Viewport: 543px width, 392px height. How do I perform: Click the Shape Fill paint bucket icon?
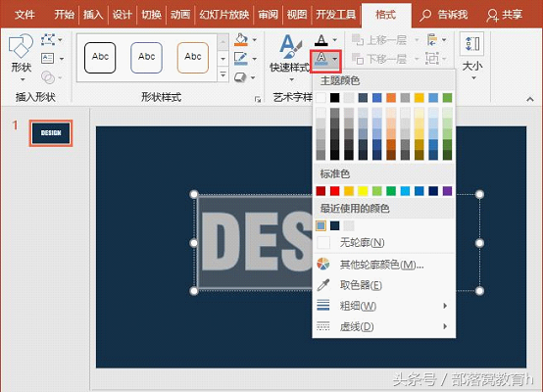(x=241, y=39)
